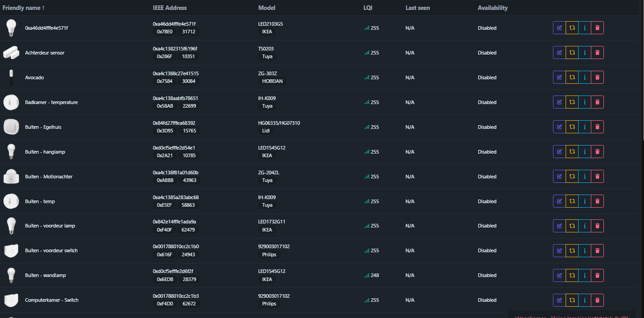Open the Buiten - temp device page
The image size is (644, 318).
point(40,201)
